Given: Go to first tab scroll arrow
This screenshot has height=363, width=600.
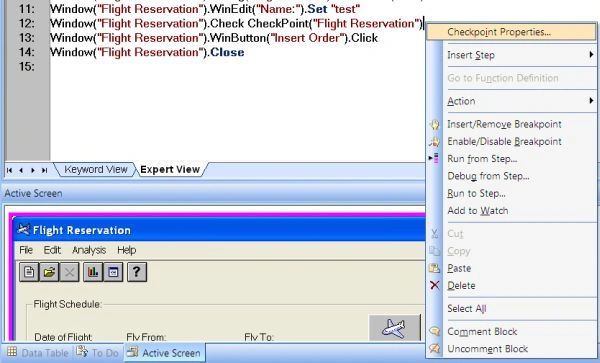Looking at the screenshot, I should [10, 170].
